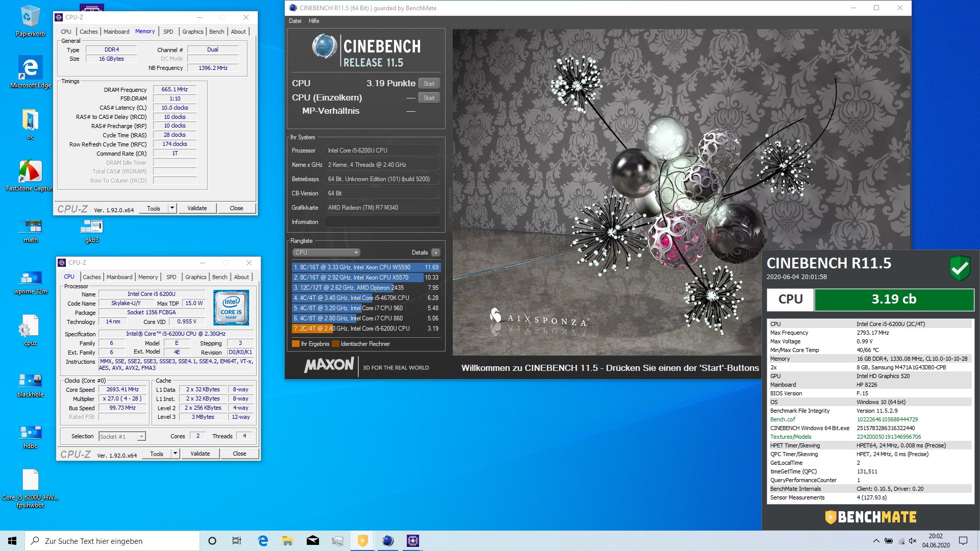
Task: Launch FastStone Capture desktop shortcut
Action: coord(30,176)
